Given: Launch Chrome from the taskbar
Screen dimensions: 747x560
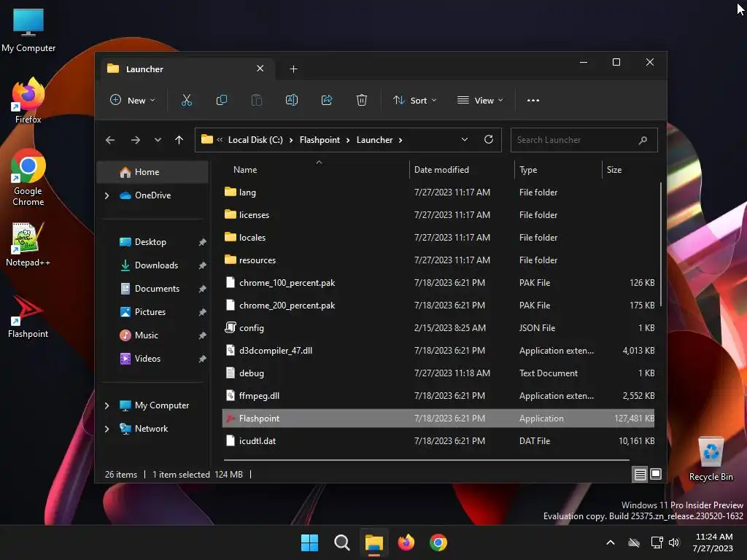Looking at the screenshot, I should (438, 542).
